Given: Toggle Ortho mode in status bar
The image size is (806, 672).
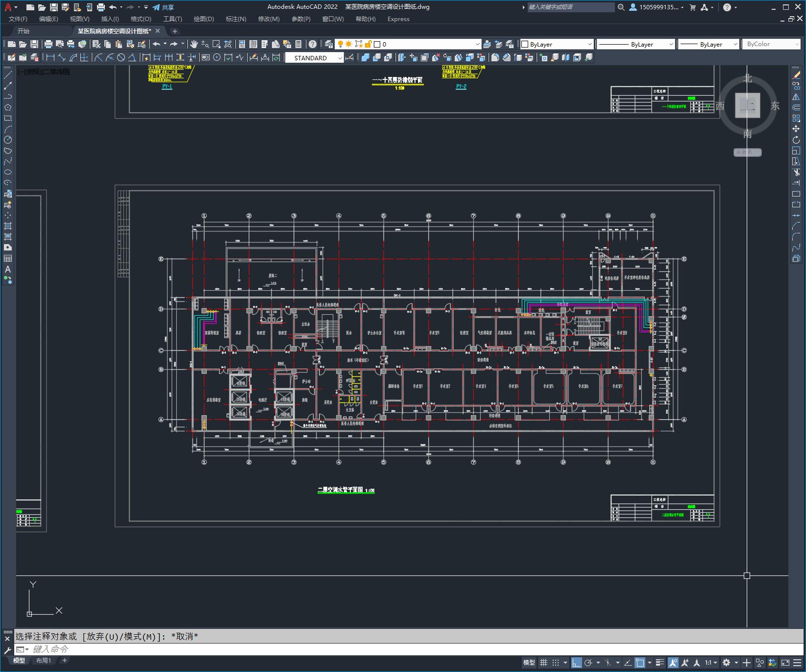Looking at the screenshot, I should (576, 663).
